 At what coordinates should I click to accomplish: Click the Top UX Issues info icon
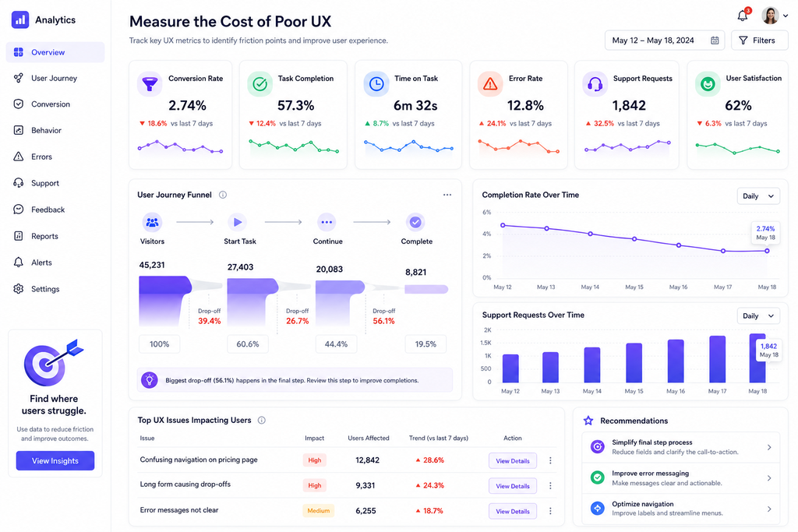point(262,420)
